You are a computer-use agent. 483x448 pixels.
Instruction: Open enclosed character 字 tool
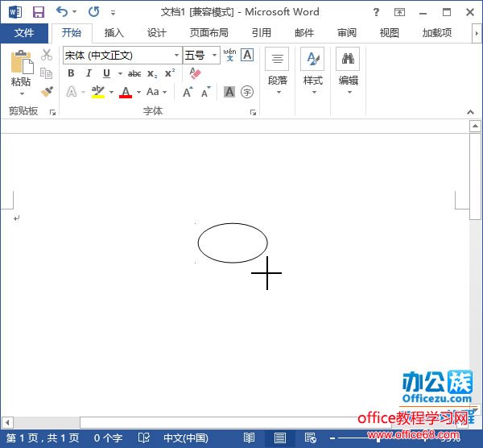pyautogui.click(x=247, y=92)
